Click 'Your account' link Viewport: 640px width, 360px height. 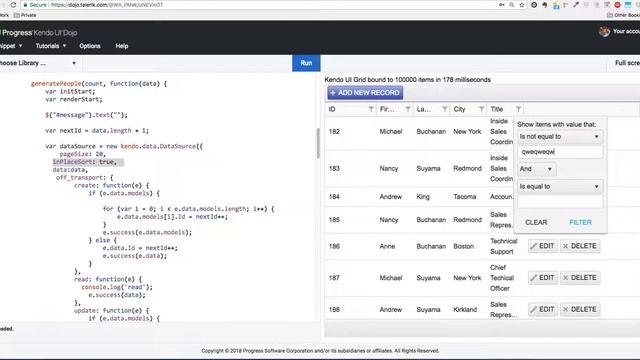[626, 31]
